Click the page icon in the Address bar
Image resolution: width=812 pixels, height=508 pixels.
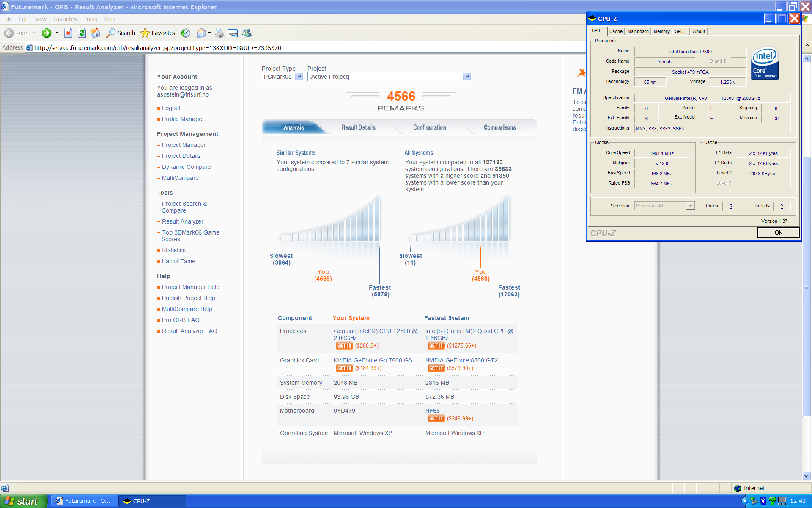tap(29, 47)
